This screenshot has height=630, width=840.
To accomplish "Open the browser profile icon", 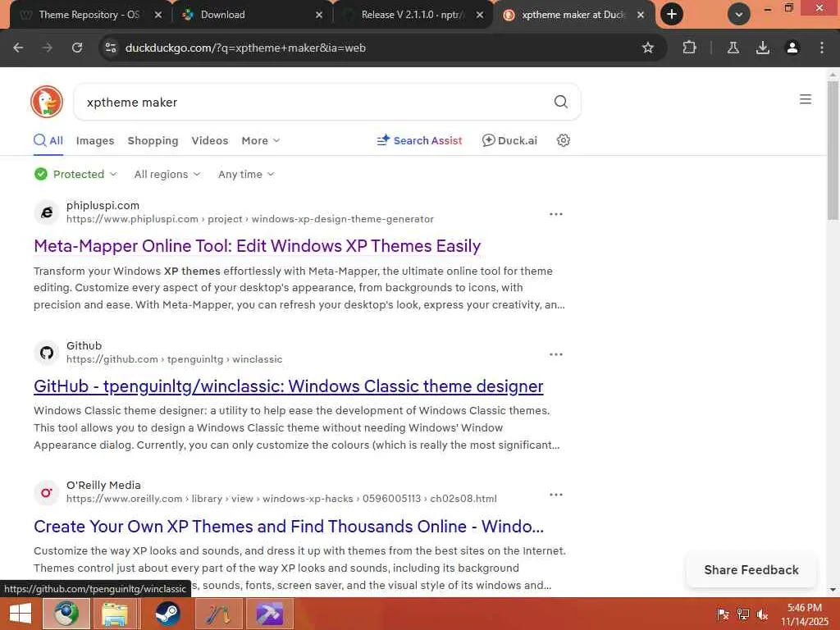I will tap(792, 48).
